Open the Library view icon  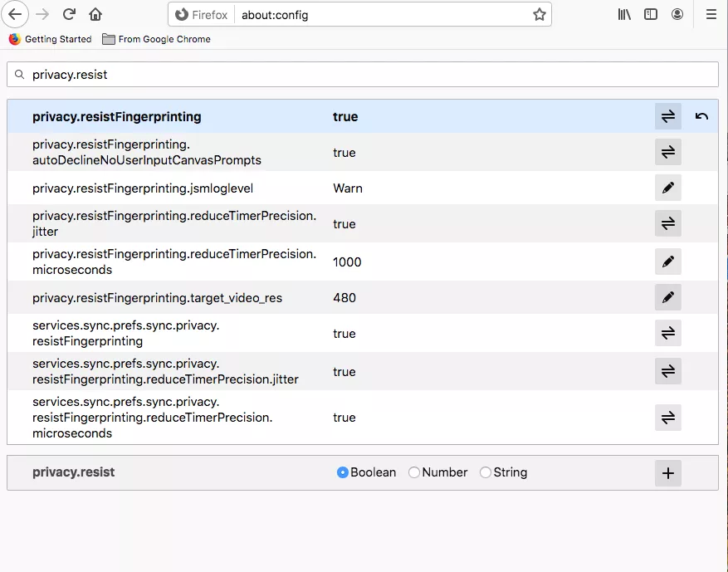[624, 14]
